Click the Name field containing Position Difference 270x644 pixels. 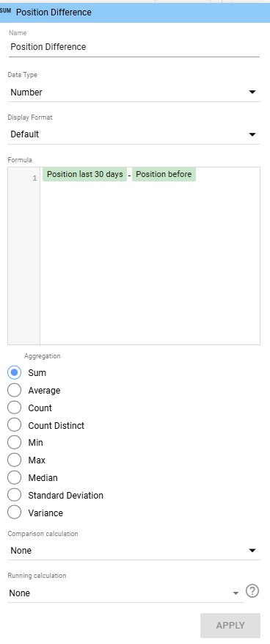point(134,47)
